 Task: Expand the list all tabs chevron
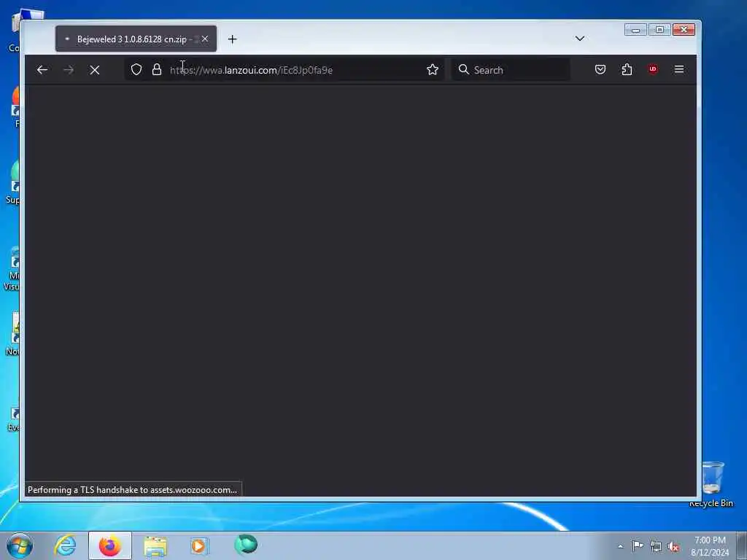579,39
